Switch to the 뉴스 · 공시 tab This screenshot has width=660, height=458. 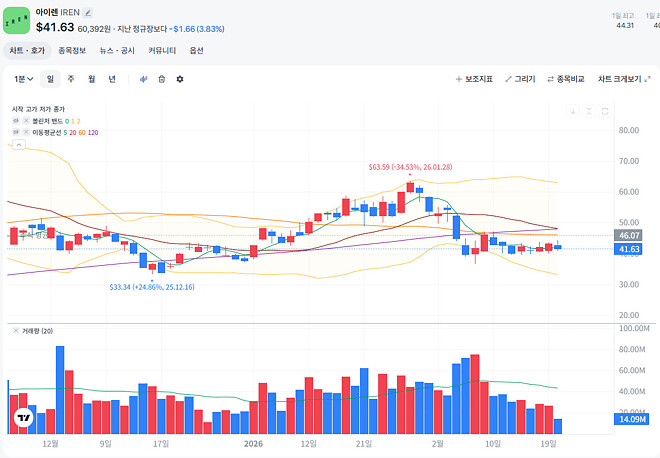[117, 51]
